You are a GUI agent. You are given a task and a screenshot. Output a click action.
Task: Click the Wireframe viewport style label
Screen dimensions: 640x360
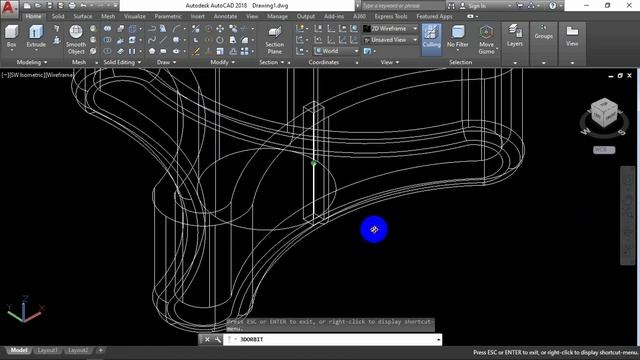click(59, 75)
